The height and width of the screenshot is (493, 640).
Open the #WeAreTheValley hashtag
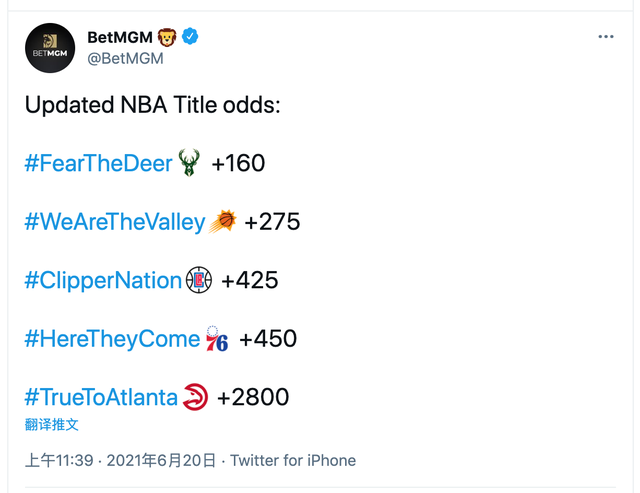click(115, 222)
